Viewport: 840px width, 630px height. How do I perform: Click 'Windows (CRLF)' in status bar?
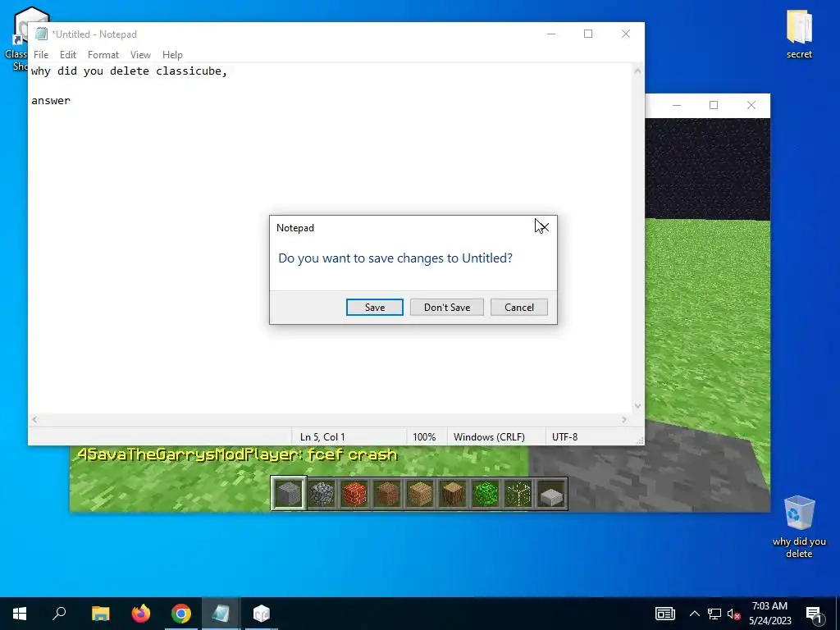coord(489,437)
